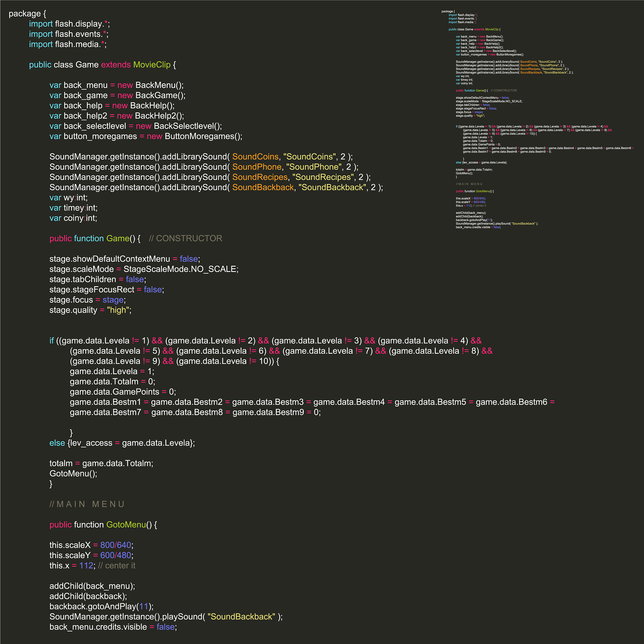Click the 'package {' line
644x644 pixels.
tap(27, 14)
